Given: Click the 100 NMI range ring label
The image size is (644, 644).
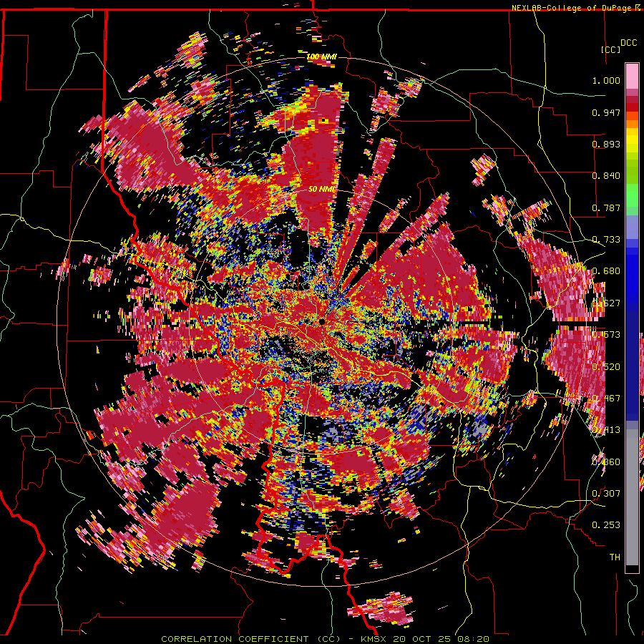Looking at the screenshot, I should (321, 57).
